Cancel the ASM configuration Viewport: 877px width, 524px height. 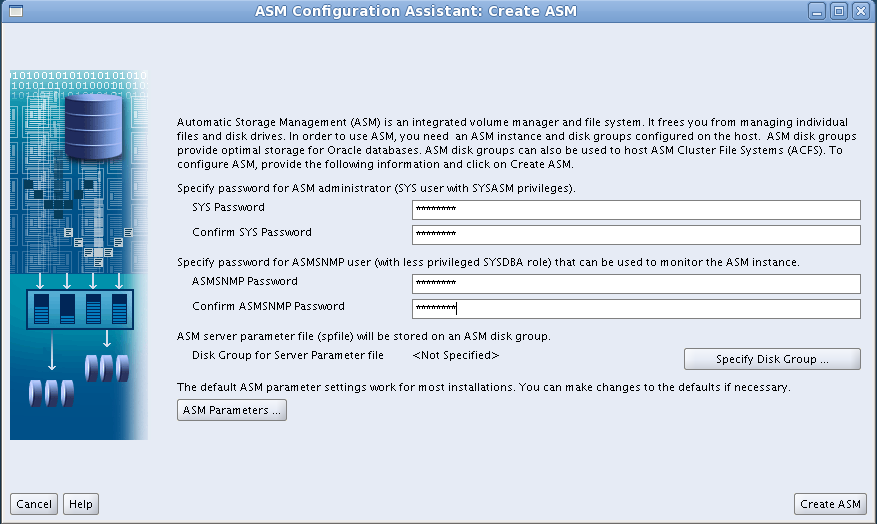pos(34,504)
